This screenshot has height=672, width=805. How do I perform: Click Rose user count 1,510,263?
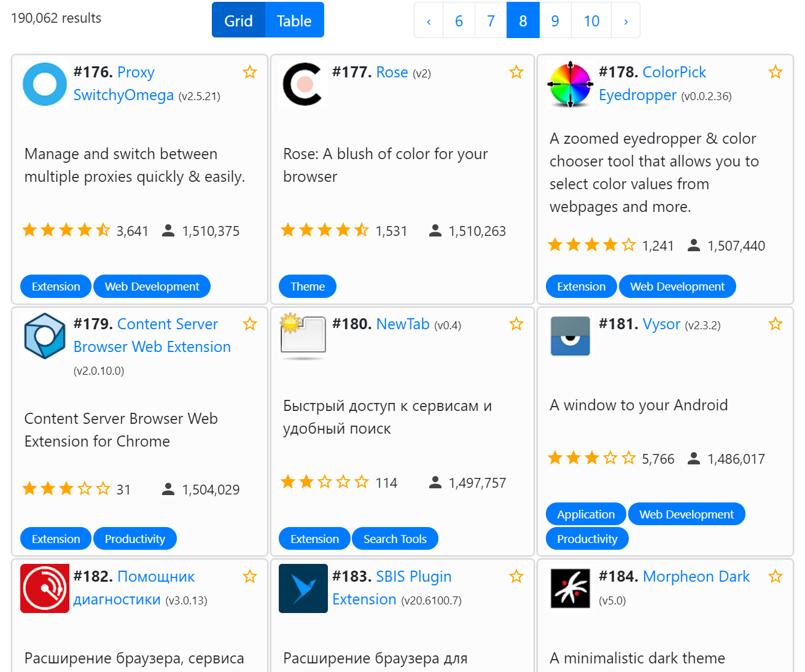coord(467,231)
